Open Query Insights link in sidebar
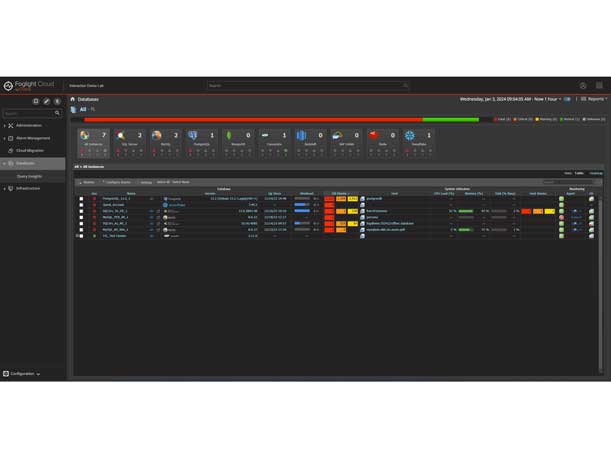This screenshot has width=611, height=458. [x=29, y=175]
